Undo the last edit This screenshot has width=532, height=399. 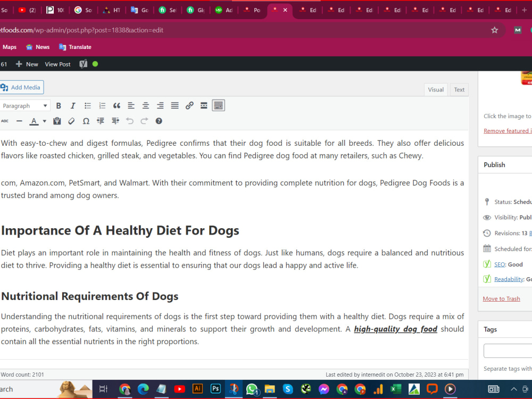click(x=130, y=121)
